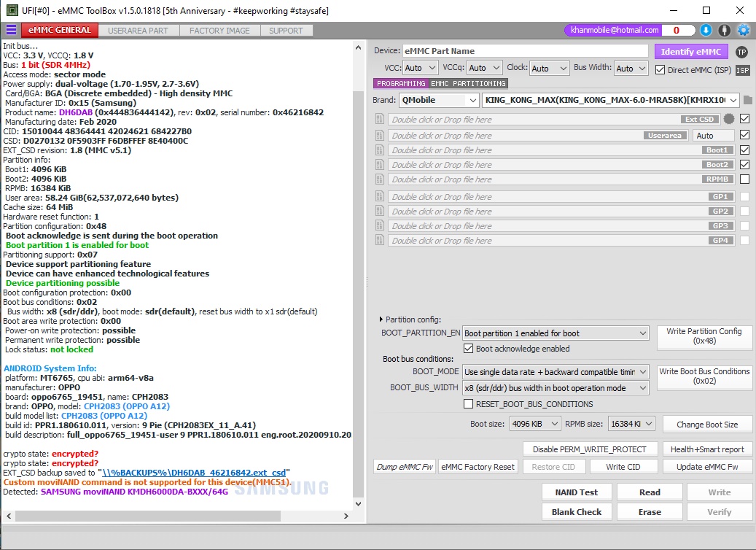This screenshot has height=550, width=756.
Task: Click the black dongle info icon
Action: coord(724,30)
